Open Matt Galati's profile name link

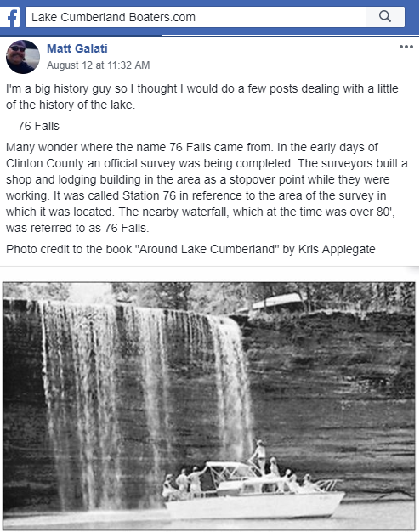77,48
